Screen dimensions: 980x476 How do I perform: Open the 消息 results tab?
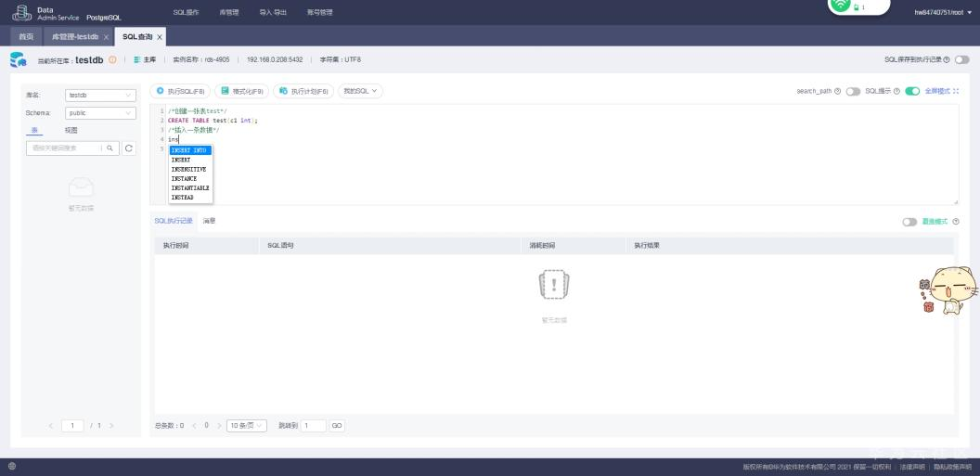[210, 221]
